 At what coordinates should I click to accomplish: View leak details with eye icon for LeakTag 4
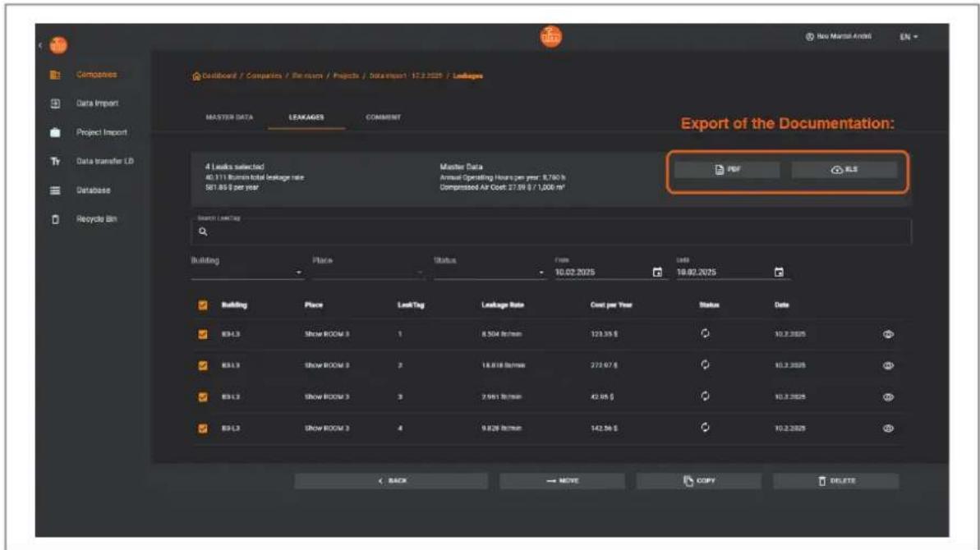(x=888, y=429)
